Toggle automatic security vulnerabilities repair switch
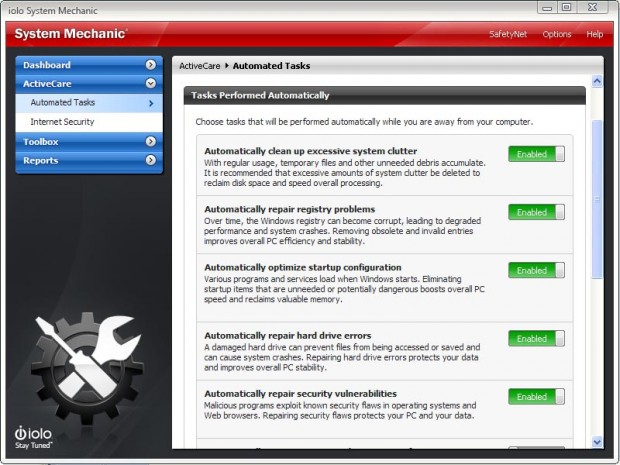This screenshot has height=465, width=620. (536, 397)
